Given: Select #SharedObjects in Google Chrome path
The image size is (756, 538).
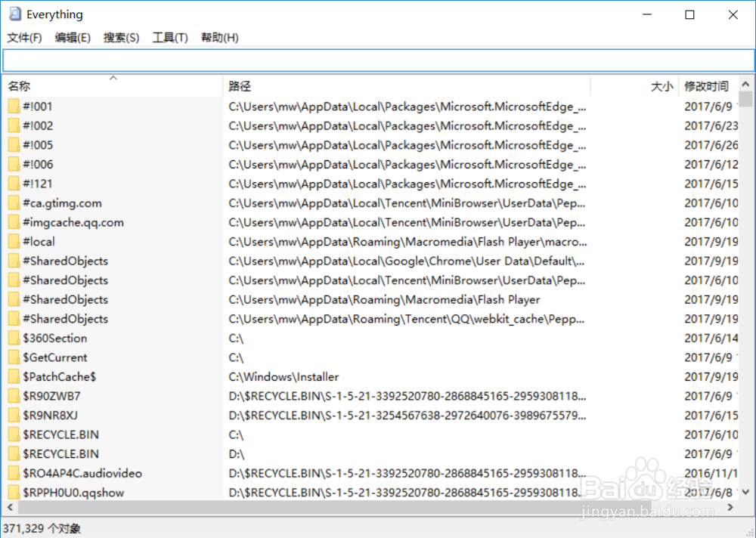Looking at the screenshot, I should pyautogui.click(x=66, y=261).
